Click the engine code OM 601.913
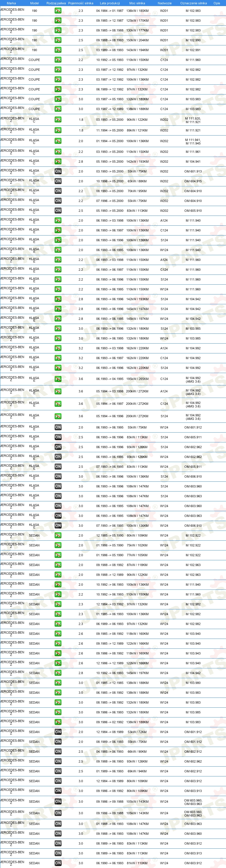Image resolution: width=226 pixels, height=868 pixels. click(193, 171)
